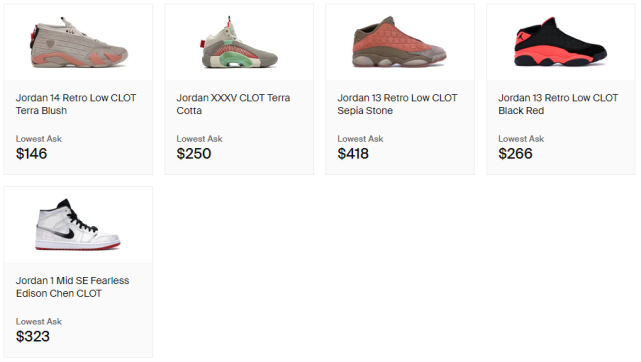
Task: Open the Jordan 13 Retro Low CLOT Black Red title
Action: [x=558, y=104]
